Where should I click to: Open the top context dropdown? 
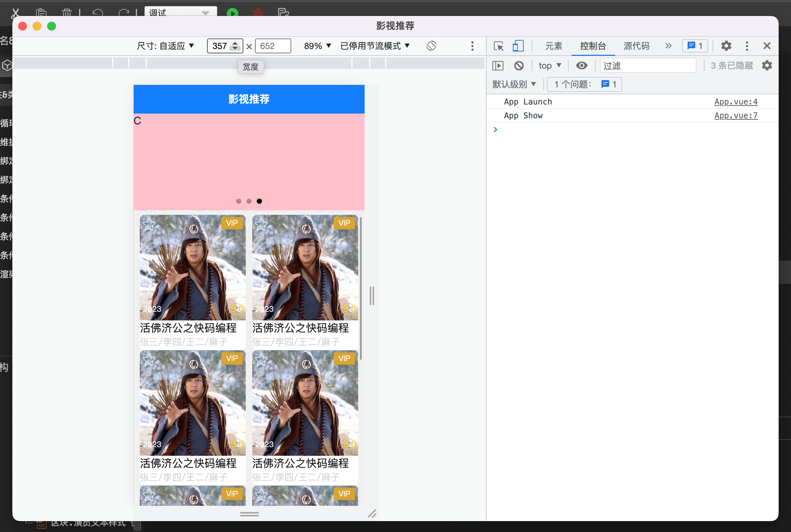pyautogui.click(x=550, y=66)
